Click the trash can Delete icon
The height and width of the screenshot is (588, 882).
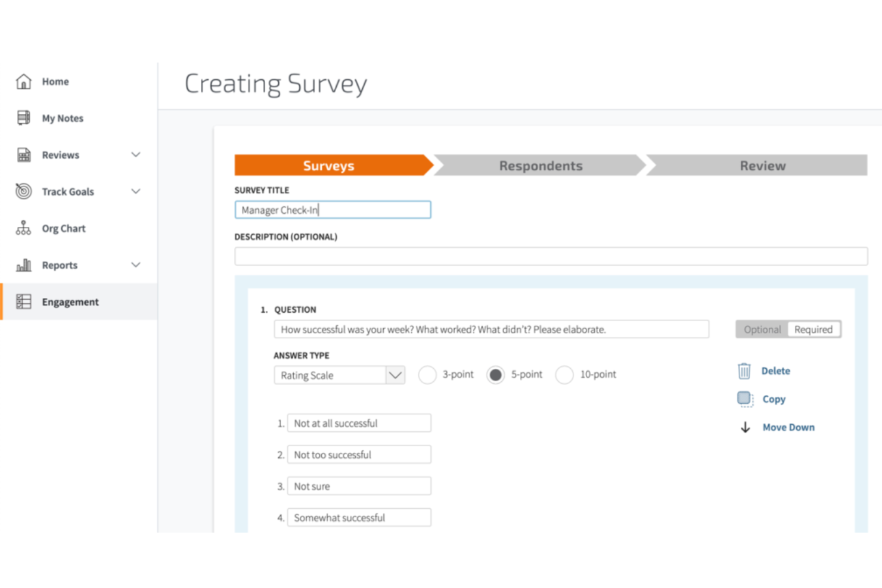click(x=744, y=371)
